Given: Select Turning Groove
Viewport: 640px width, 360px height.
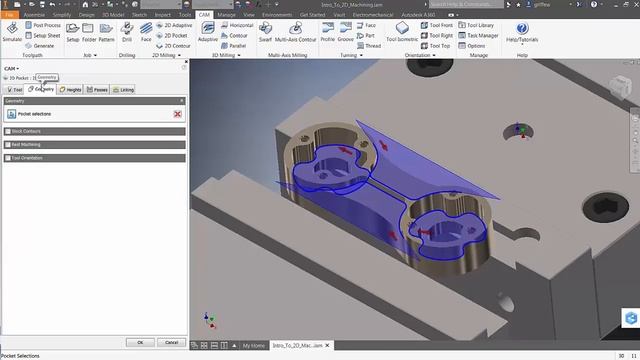Looking at the screenshot, I should [345, 32].
